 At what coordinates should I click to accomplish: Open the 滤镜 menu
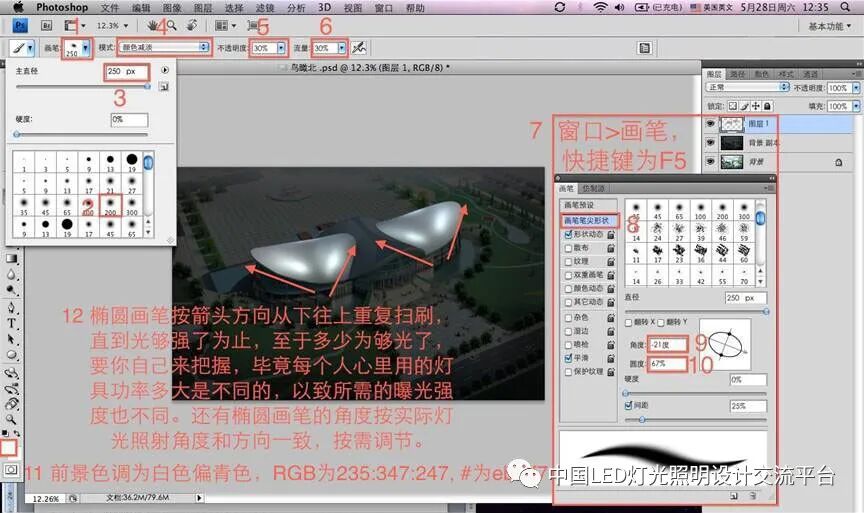(x=265, y=7)
